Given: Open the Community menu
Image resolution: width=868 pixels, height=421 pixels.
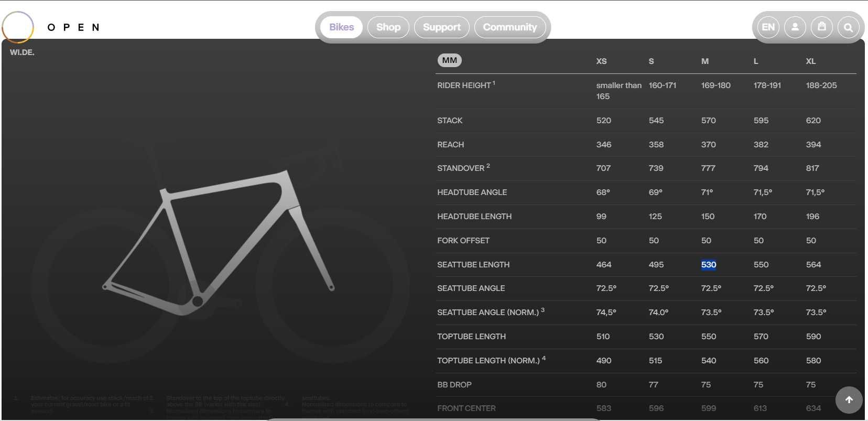Looking at the screenshot, I should click(510, 27).
